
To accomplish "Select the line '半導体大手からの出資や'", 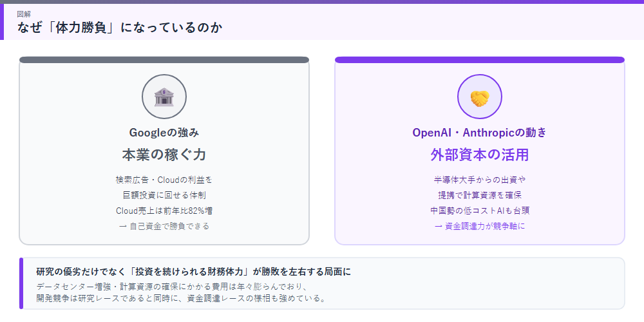I will [479, 180].
